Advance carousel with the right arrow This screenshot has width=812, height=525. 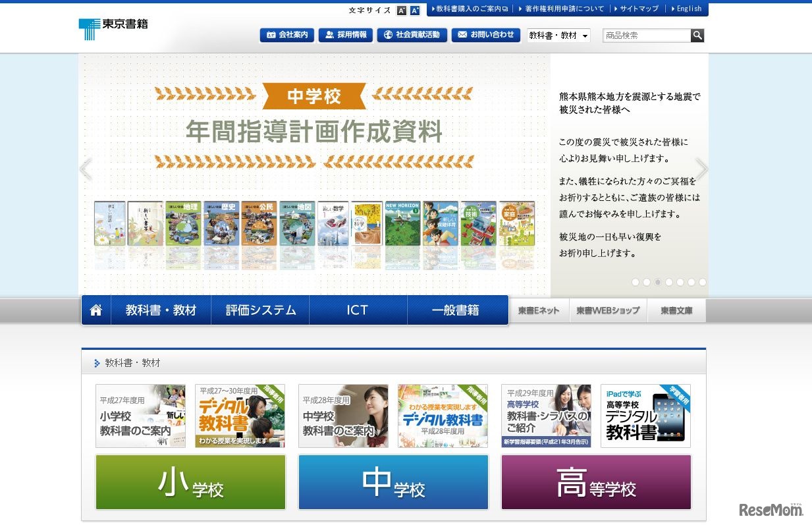coord(702,169)
